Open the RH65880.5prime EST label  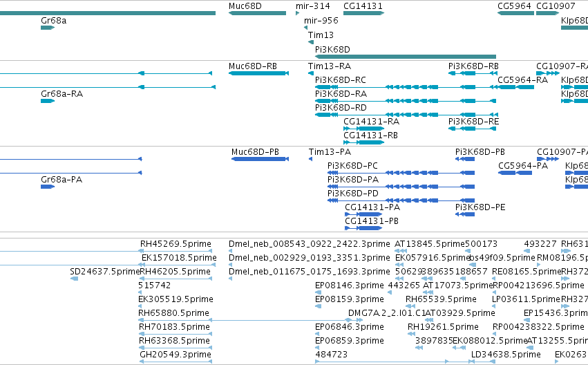pyautogui.click(x=173, y=313)
